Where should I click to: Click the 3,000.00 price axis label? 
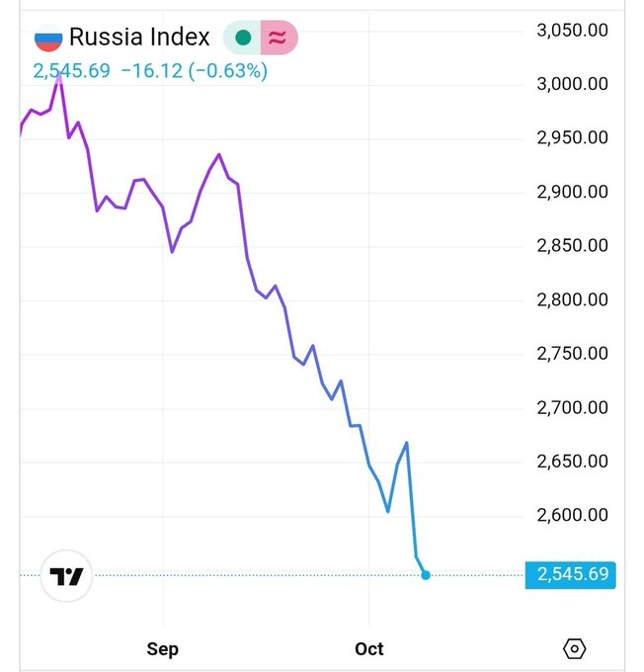click(571, 84)
